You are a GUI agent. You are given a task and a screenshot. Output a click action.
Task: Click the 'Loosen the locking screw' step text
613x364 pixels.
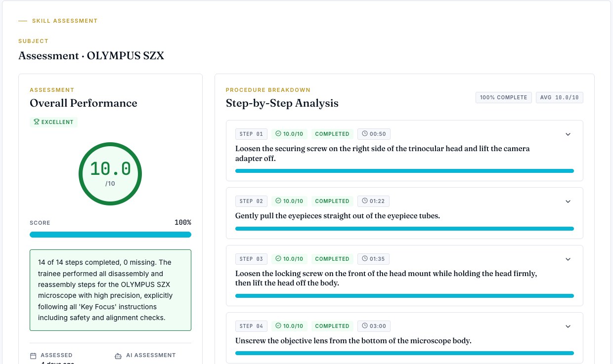pyautogui.click(x=386, y=278)
